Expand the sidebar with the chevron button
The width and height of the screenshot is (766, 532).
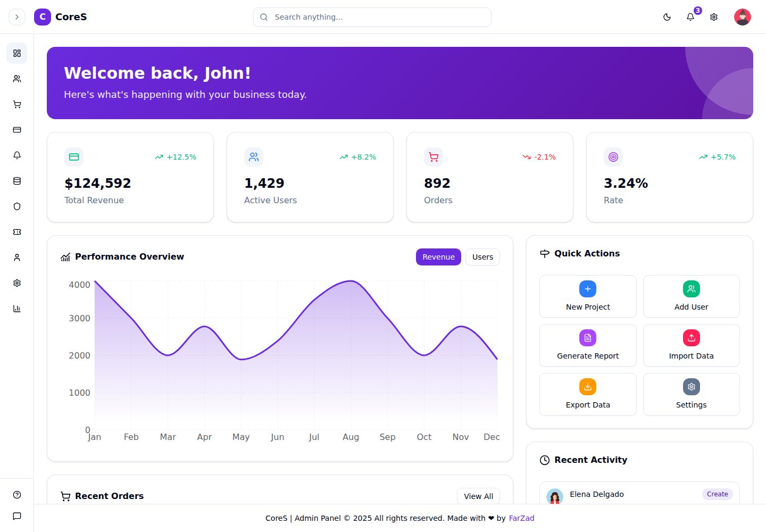pyautogui.click(x=17, y=17)
